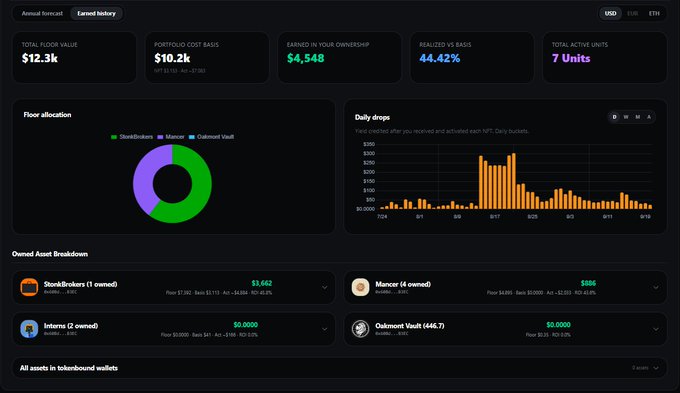
Task: Switch to the Annual forecast tab
Action: pos(42,13)
